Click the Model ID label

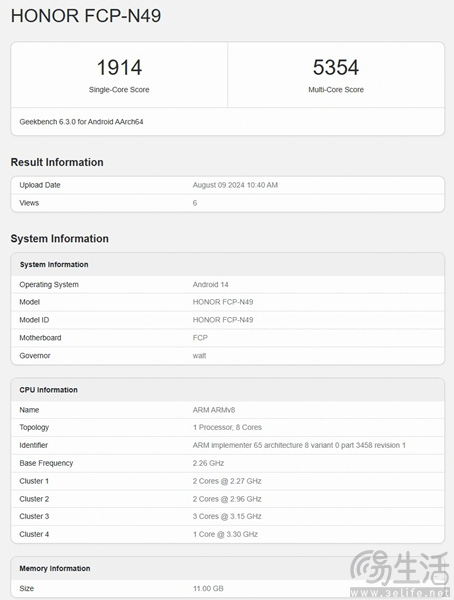[34, 320]
